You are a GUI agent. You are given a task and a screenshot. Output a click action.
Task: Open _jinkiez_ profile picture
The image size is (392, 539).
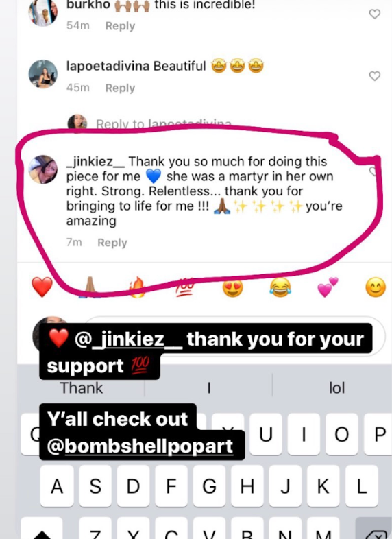pos(43,169)
